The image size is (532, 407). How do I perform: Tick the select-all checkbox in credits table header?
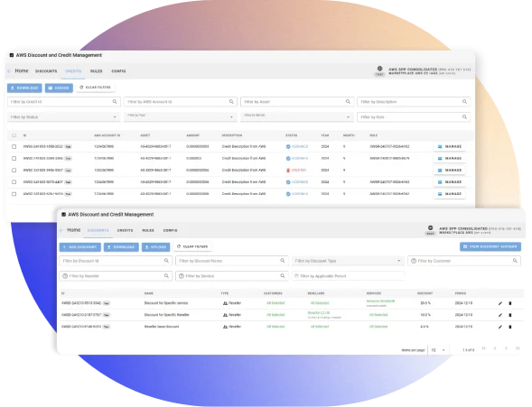point(14,135)
